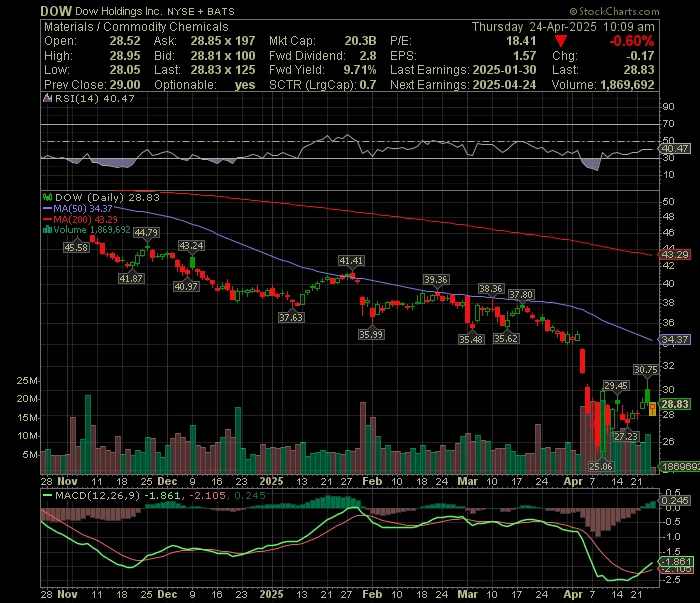Image resolution: width=700 pixels, height=603 pixels.
Task: Select the 40.97 low price label
Action: pyautogui.click(x=186, y=286)
